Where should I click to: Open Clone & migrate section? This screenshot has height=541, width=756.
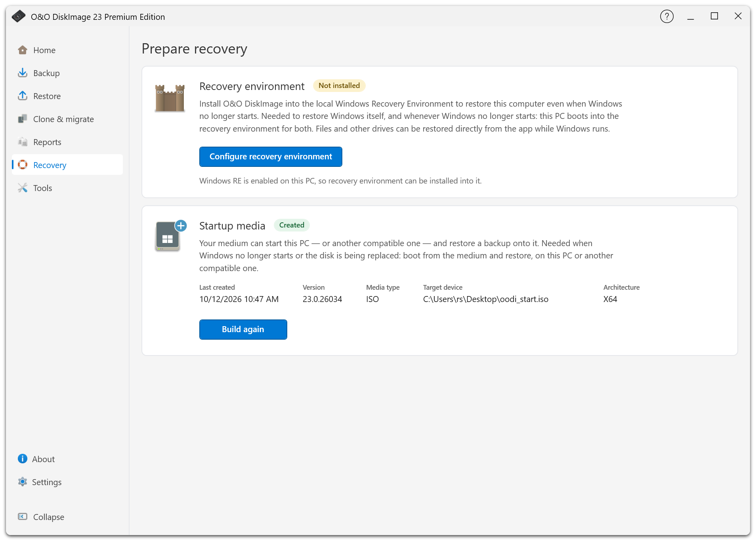point(67,119)
